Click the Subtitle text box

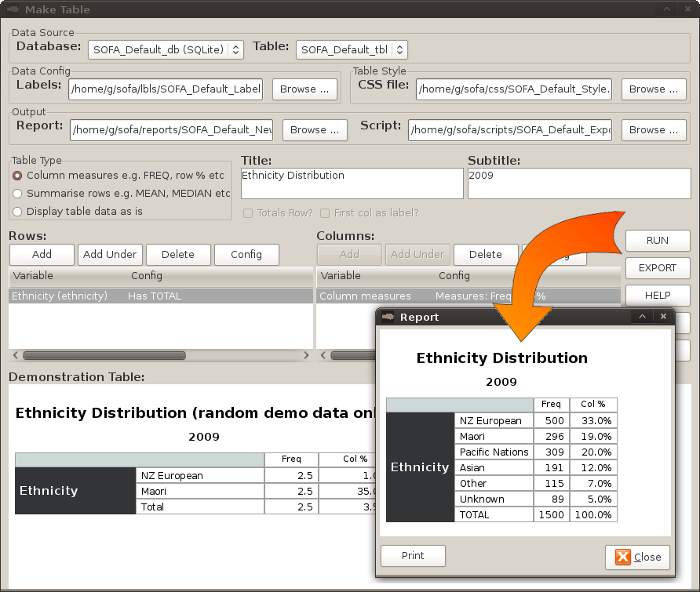(x=579, y=183)
